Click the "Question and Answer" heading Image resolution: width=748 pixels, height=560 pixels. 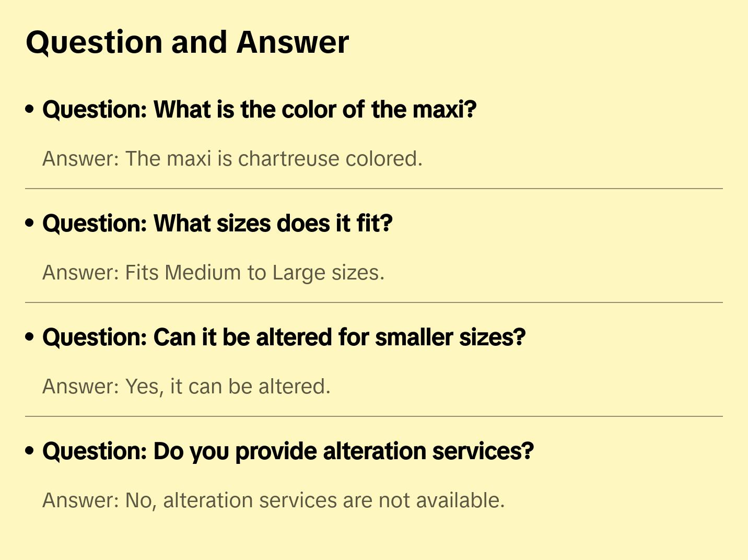coord(187,42)
